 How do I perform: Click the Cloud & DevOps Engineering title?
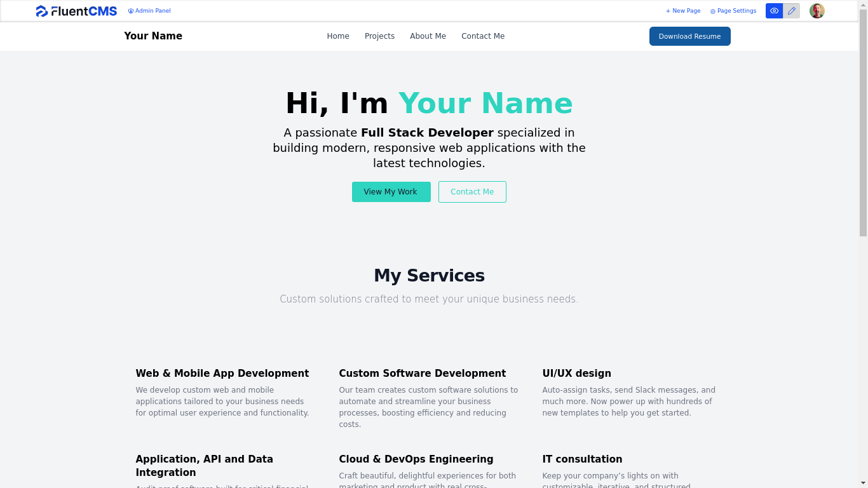click(416, 459)
